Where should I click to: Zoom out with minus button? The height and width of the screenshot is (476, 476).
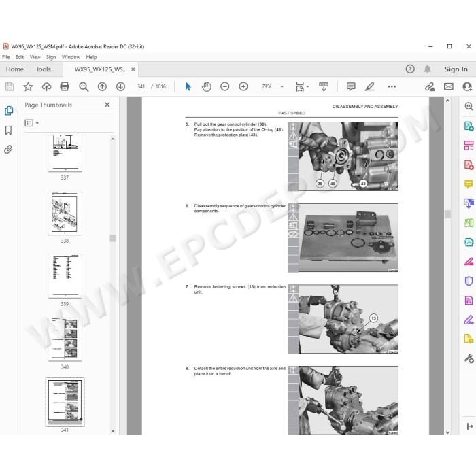pyautogui.click(x=224, y=87)
